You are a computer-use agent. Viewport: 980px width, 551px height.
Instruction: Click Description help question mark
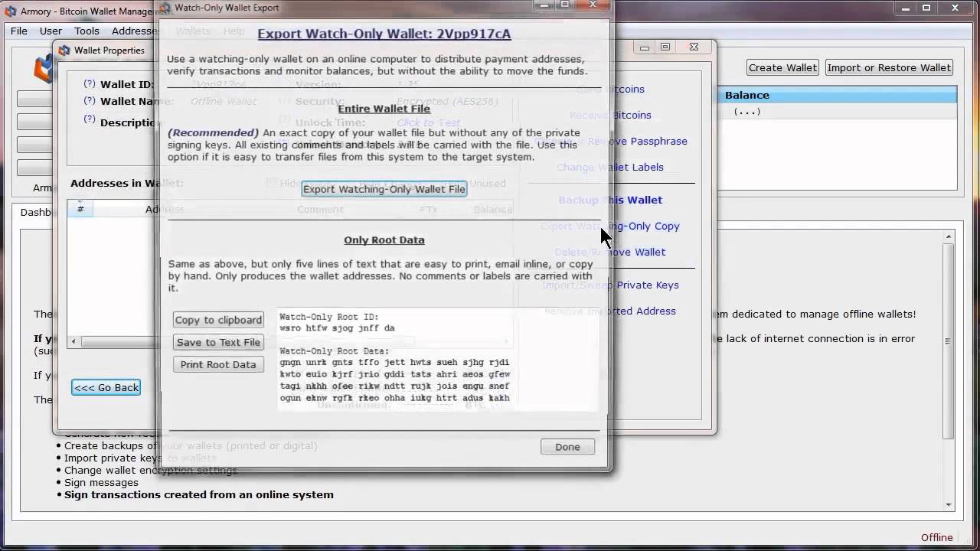[x=90, y=119]
